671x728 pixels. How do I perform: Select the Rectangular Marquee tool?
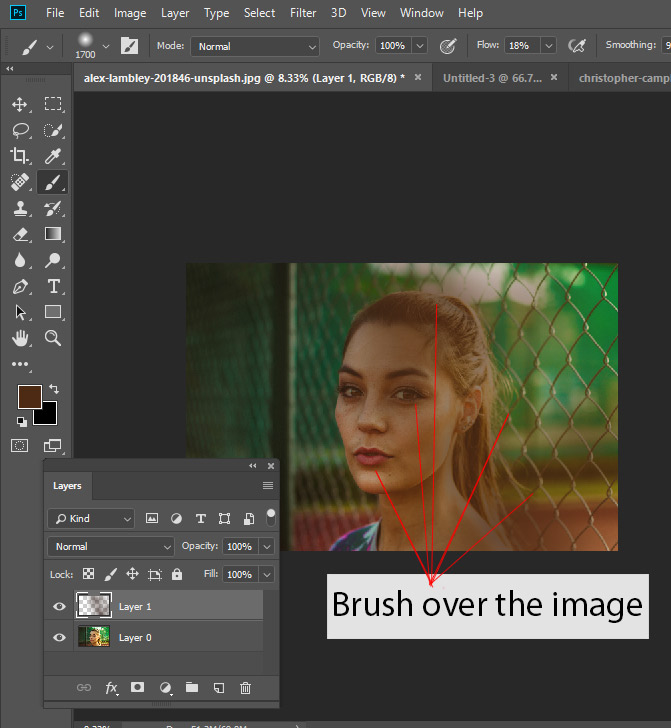[x=53, y=104]
